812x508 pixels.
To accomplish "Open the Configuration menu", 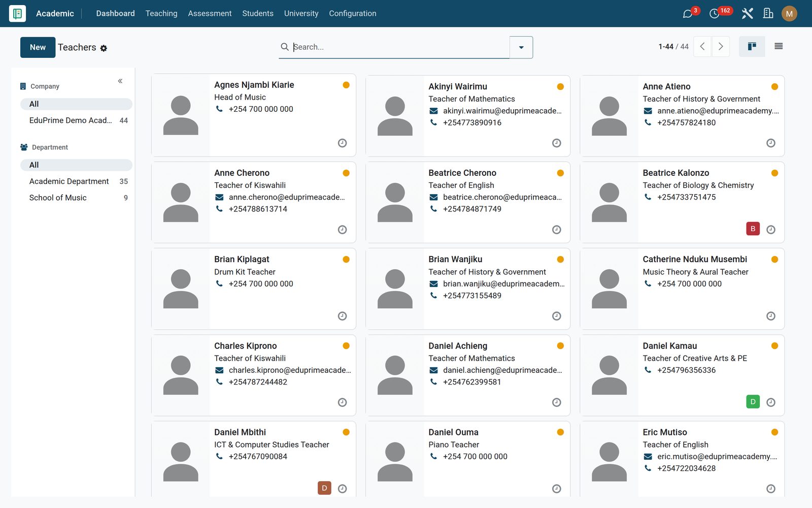I will (x=353, y=14).
